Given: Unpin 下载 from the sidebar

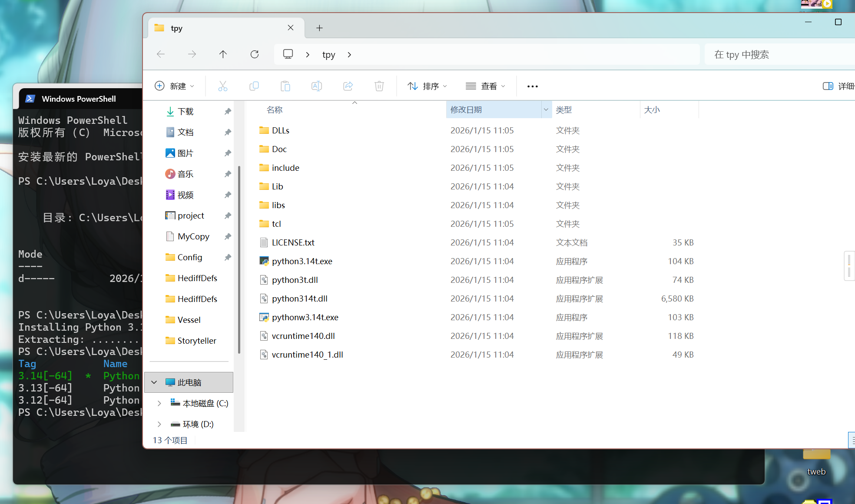Looking at the screenshot, I should (228, 111).
